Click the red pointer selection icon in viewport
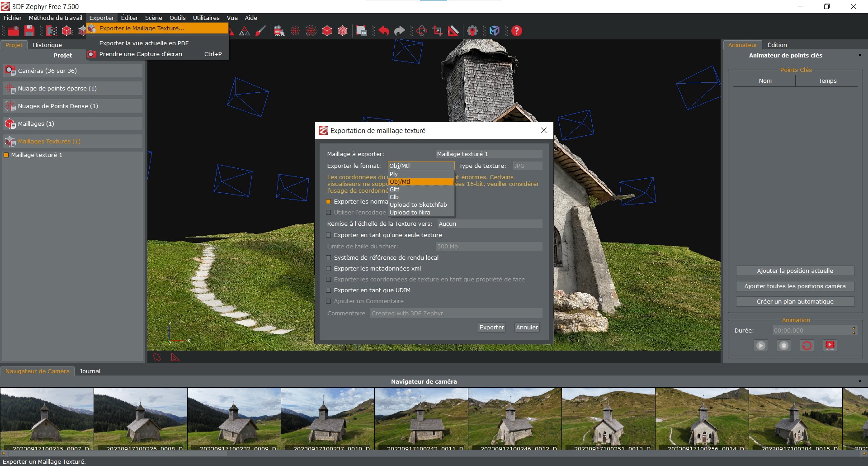 pos(157,357)
